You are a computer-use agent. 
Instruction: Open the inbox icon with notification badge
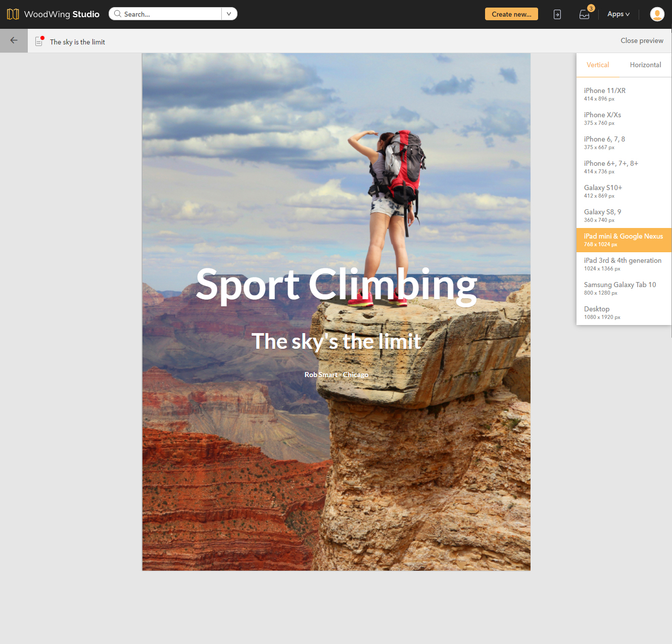(585, 14)
